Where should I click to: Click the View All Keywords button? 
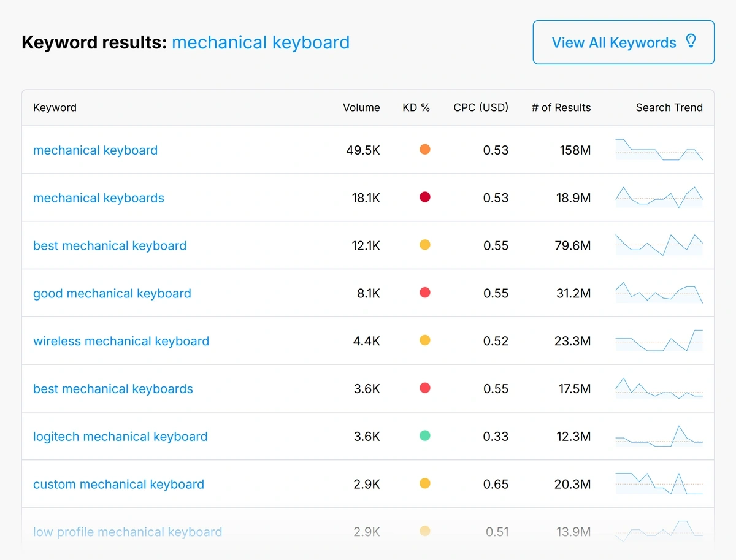click(623, 42)
